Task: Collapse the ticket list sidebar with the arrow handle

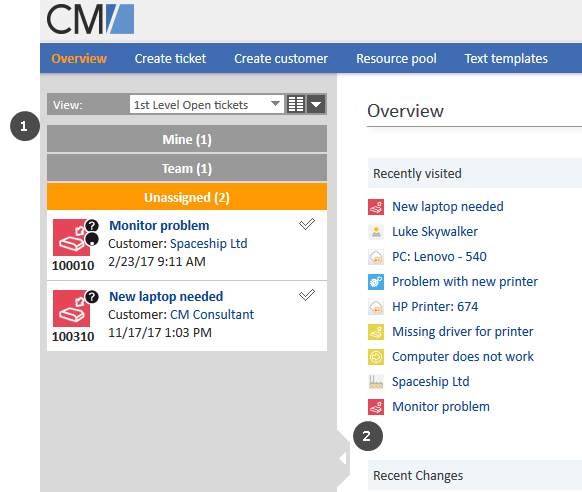Action: pyautogui.click(x=343, y=459)
